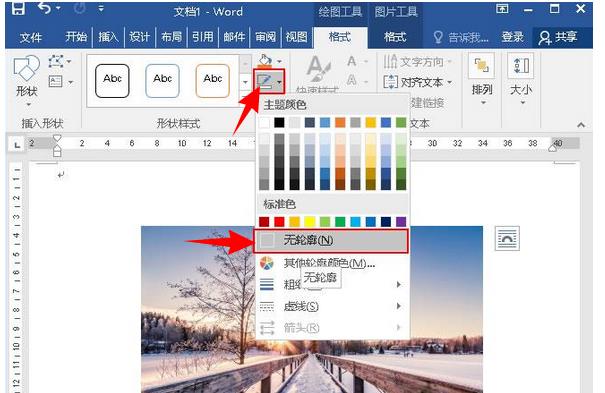Click the tab selector in ruler corner
The image size is (605, 393).
[x=17, y=145]
